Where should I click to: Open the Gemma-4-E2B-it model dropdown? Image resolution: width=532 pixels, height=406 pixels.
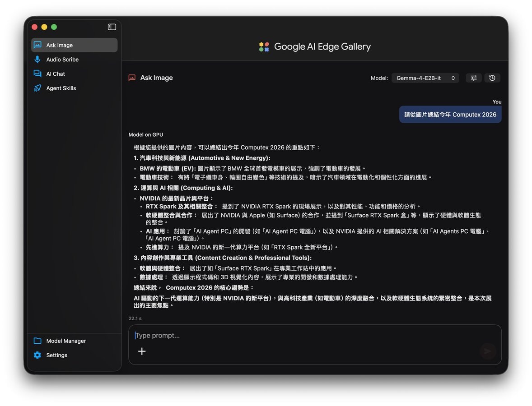[425, 78]
